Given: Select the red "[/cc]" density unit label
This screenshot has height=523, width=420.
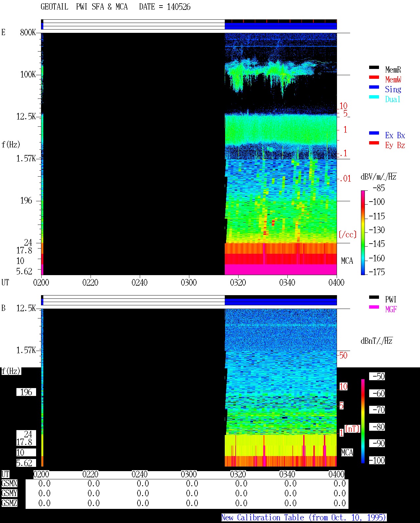Looking at the screenshot, I should tap(347, 234).
